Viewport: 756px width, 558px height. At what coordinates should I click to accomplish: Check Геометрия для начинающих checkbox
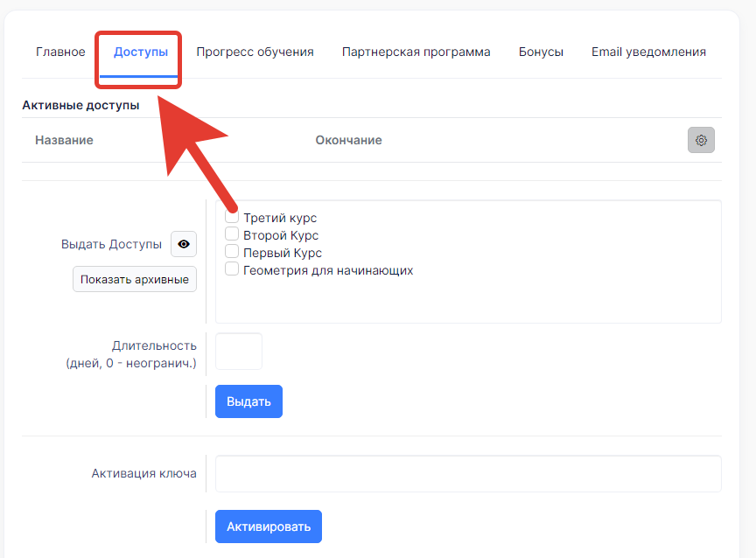232,269
